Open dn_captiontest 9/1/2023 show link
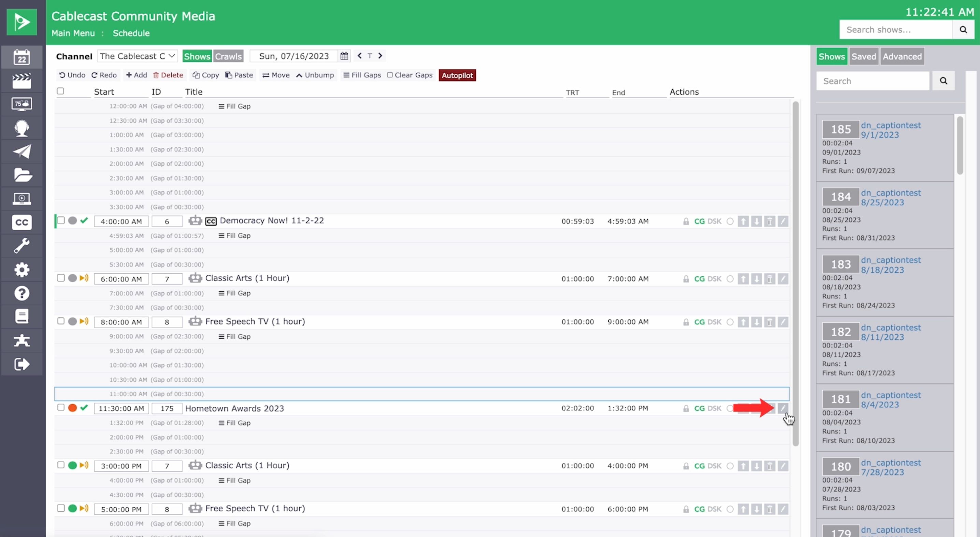 tap(891, 130)
